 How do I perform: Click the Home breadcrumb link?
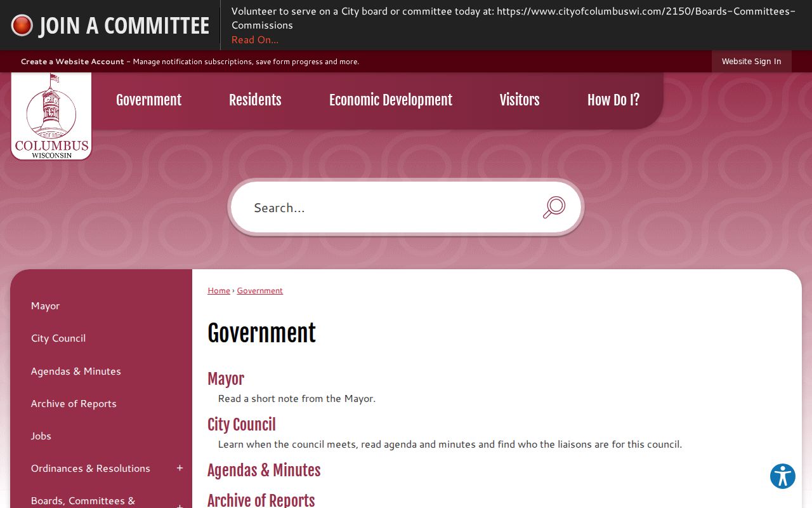219,290
